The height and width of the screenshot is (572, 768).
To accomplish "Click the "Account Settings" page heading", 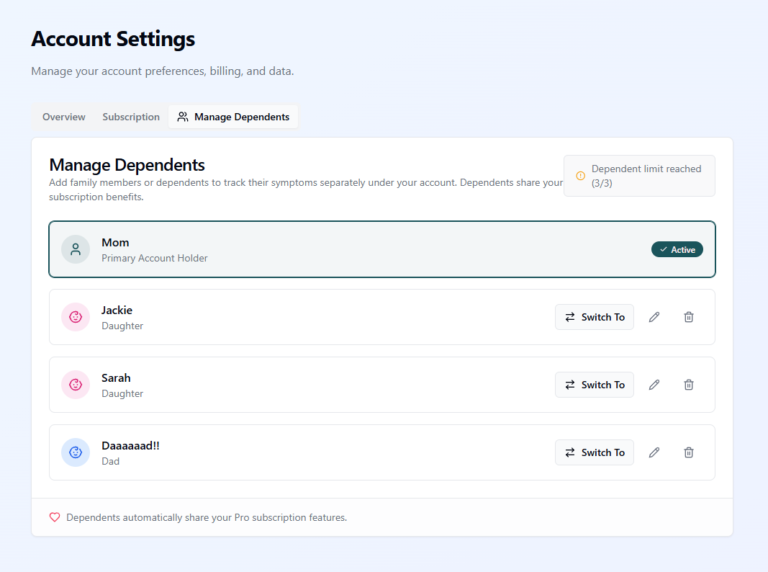I will coord(113,39).
